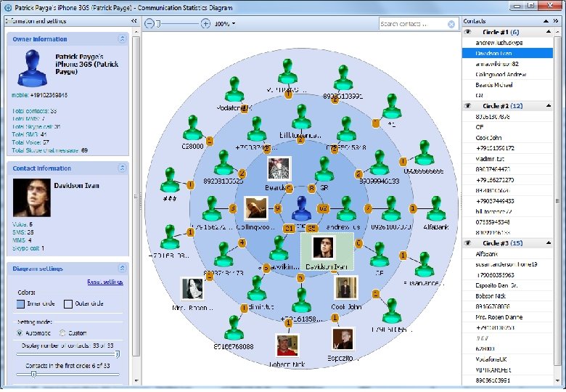This screenshot has width=566, height=392.
Task: Pick the Outer circle color swatch
Action: click(x=68, y=303)
